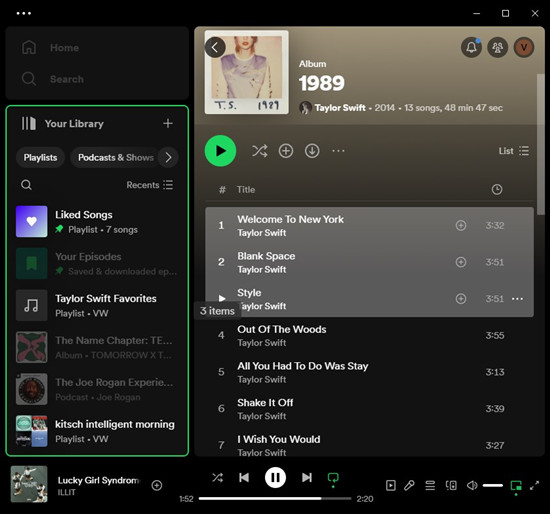Play the 1989 album

point(220,151)
